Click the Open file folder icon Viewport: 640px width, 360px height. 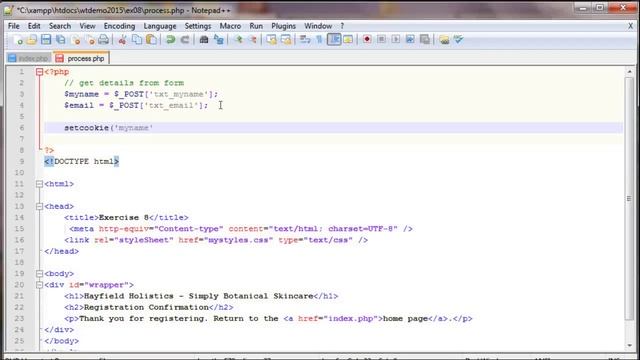[31, 40]
